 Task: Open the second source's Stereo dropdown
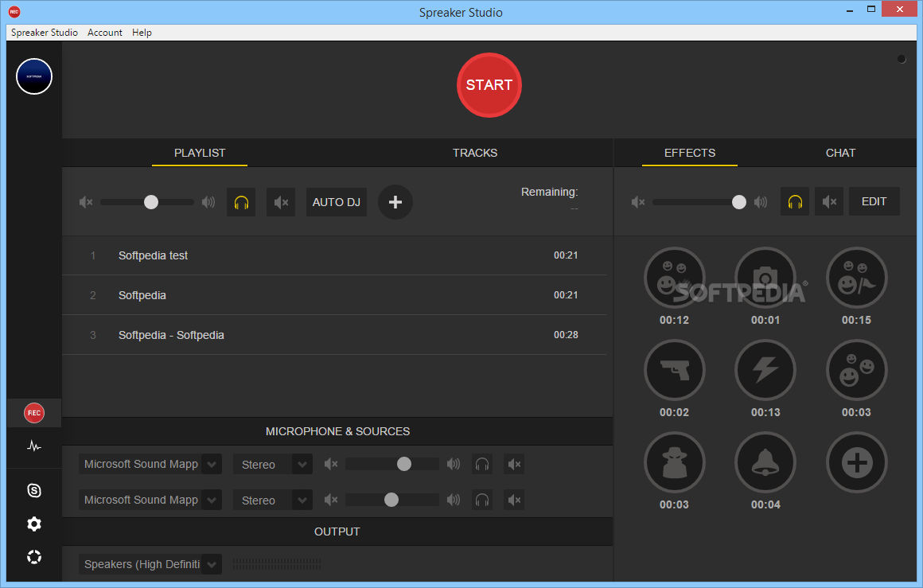point(302,500)
